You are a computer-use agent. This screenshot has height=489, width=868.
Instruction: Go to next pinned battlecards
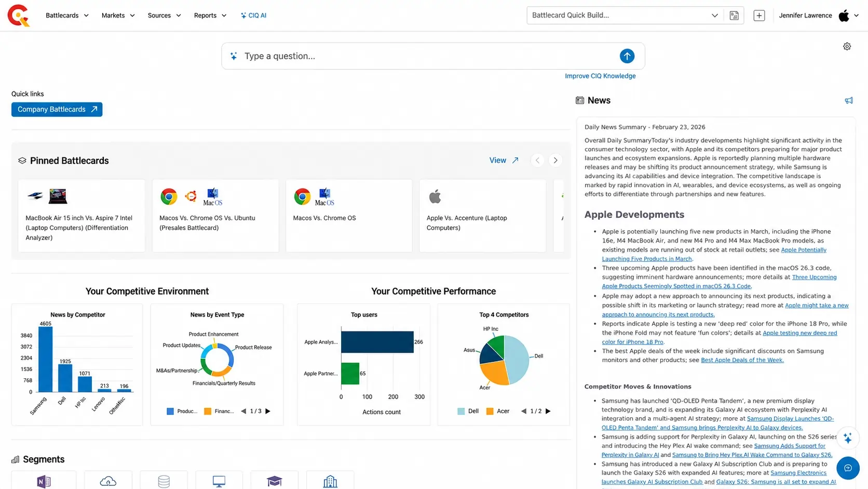click(x=555, y=160)
